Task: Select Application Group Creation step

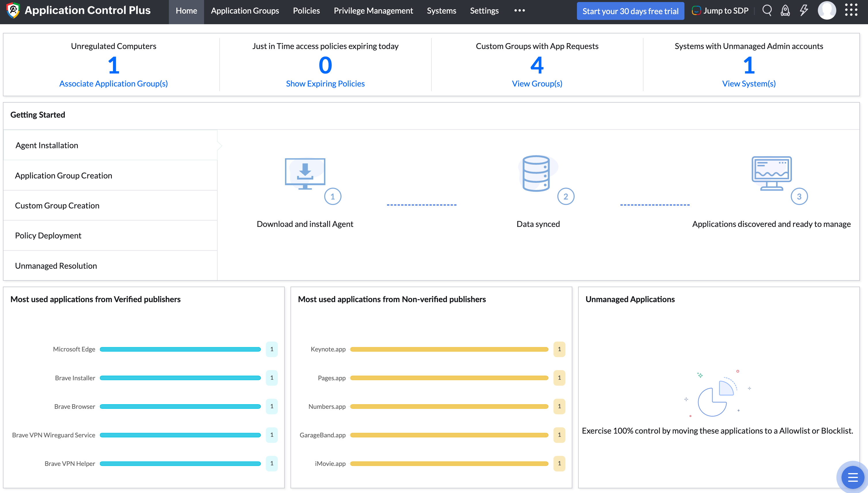Action: (110, 175)
